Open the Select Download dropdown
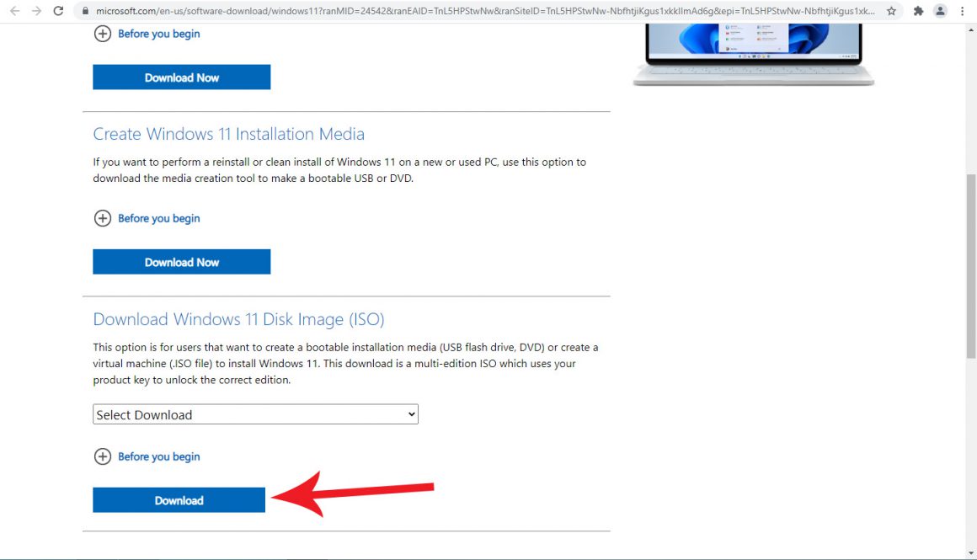The width and height of the screenshot is (977, 560). (x=254, y=413)
